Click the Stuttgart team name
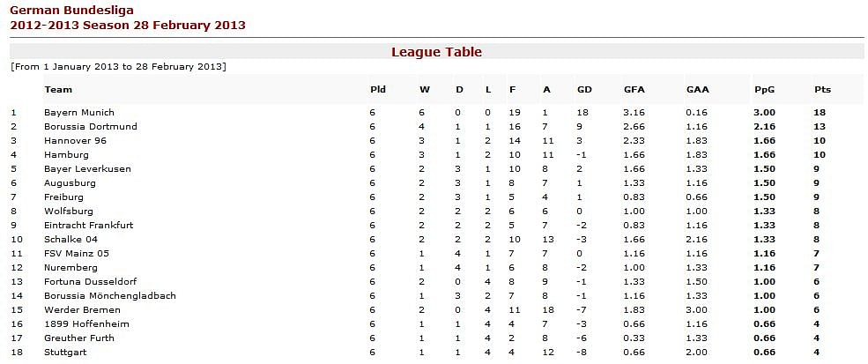Screen dimensions: 868x364 coord(65,352)
